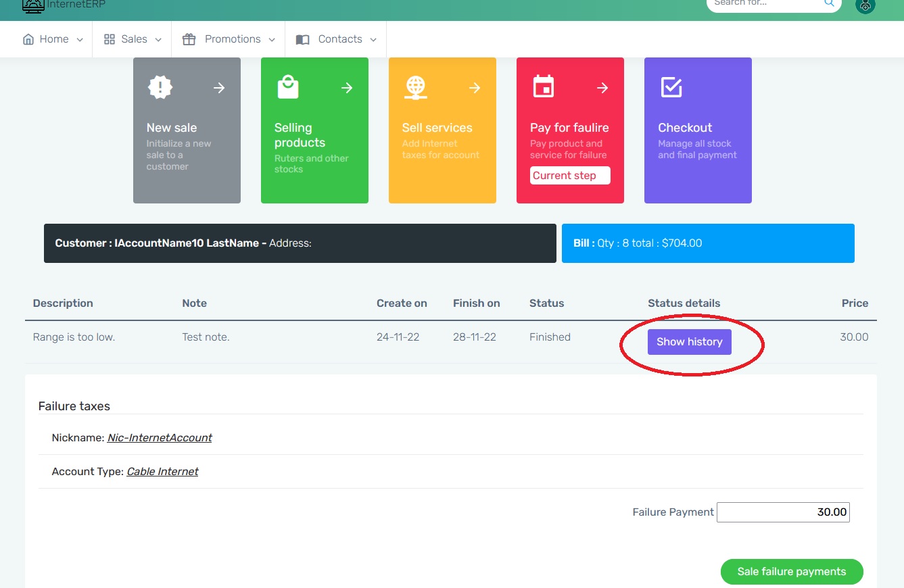904x588 pixels.
Task: Click the Bill Qty 8 total bar
Action: click(708, 243)
